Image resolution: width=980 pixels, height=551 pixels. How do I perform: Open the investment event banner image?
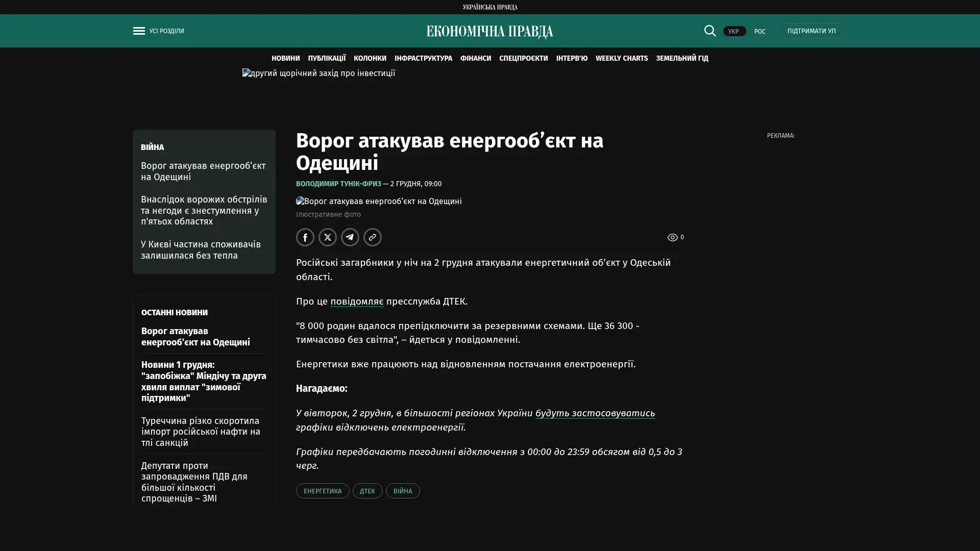(x=318, y=73)
